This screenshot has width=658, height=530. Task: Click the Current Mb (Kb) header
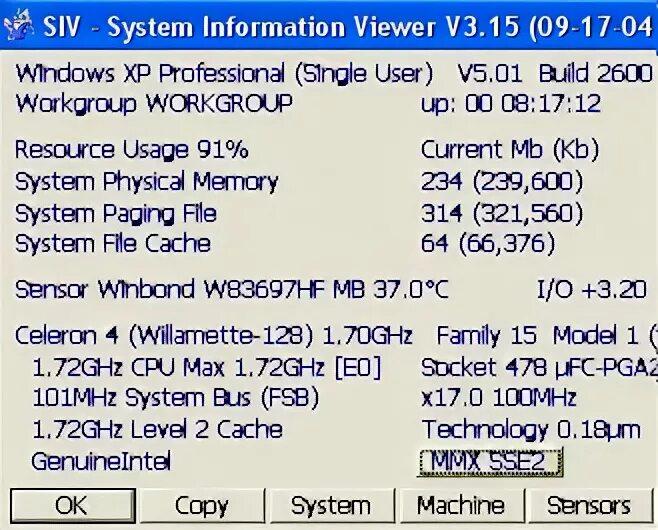[510, 150]
